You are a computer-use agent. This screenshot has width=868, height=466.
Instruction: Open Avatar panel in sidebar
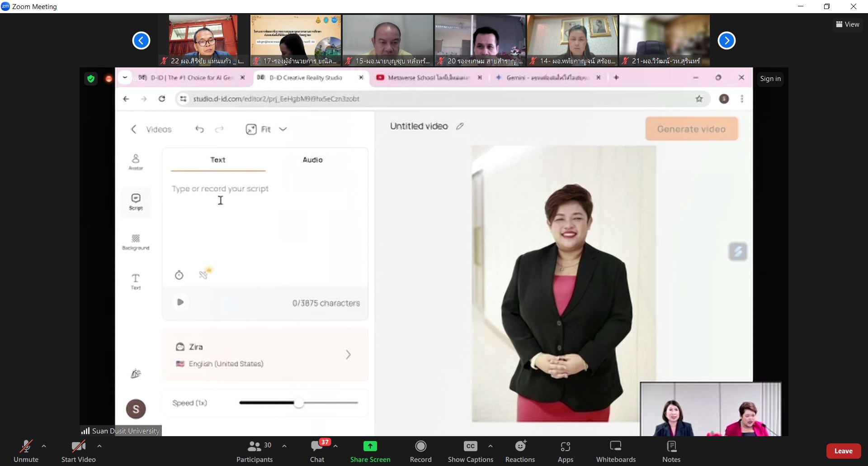point(136,162)
